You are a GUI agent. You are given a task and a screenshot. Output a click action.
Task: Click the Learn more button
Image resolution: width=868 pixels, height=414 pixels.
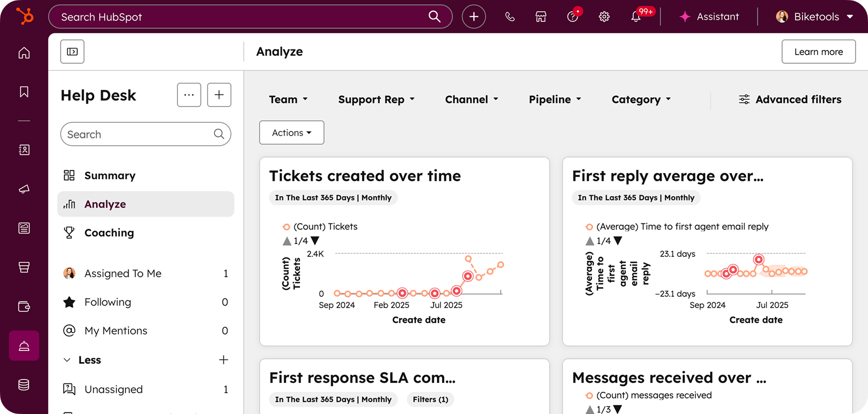(x=818, y=52)
